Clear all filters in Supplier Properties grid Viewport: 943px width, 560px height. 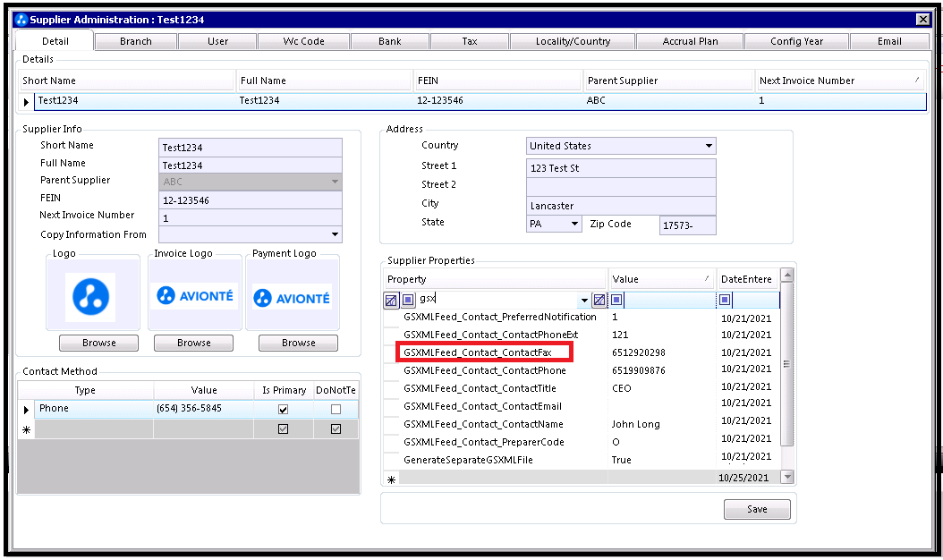coord(391,300)
